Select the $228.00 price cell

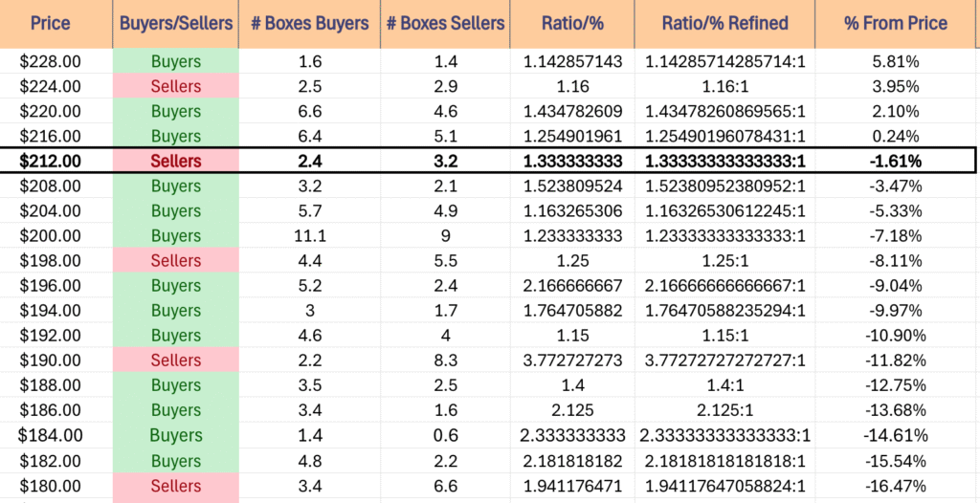tap(51, 61)
